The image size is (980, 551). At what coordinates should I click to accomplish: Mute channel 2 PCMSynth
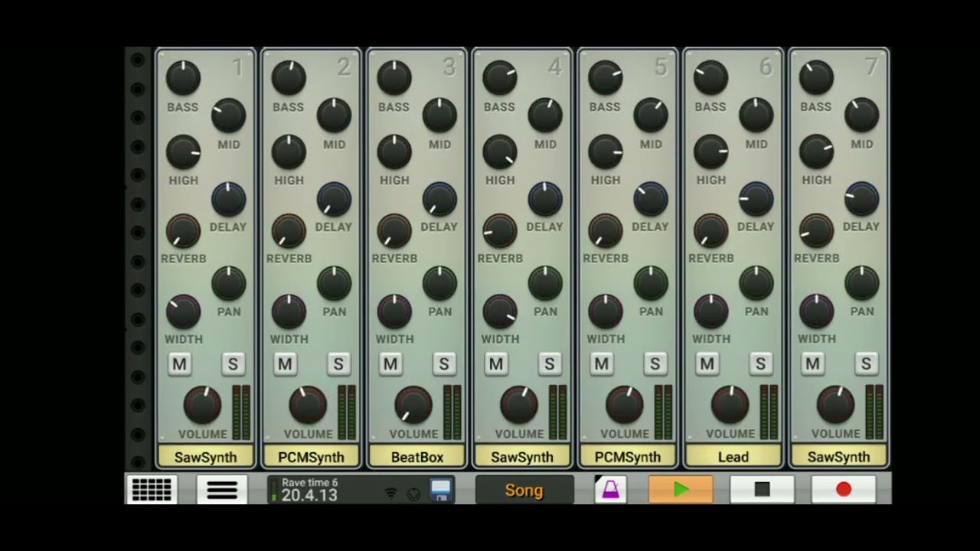click(x=286, y=364)
